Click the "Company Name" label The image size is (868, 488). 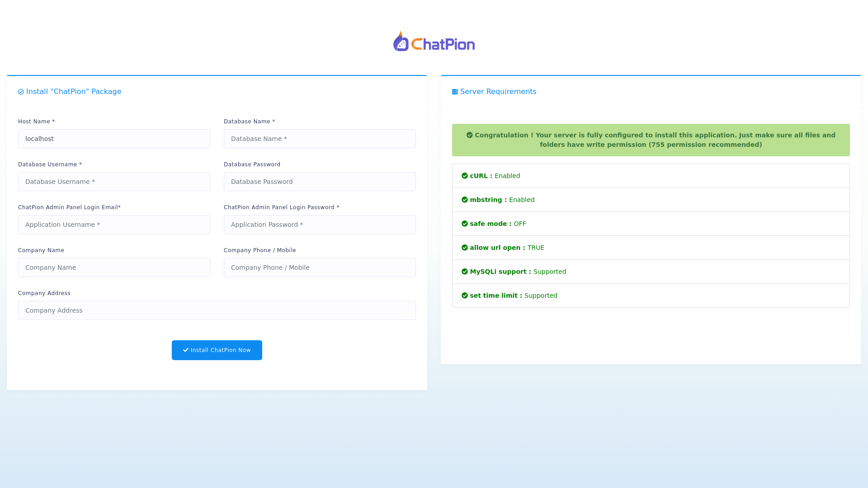(41, 250)
